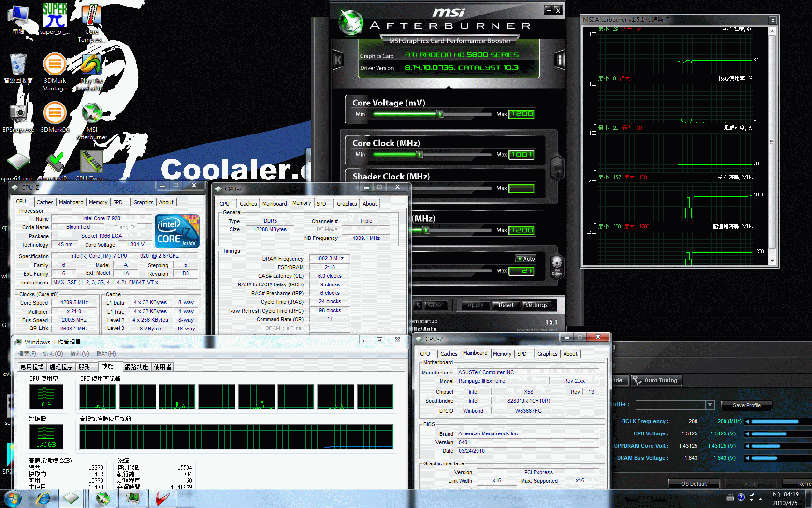Switch to Task Manager 處理程序 tab
Screen dimensions: 812x508
61,367
